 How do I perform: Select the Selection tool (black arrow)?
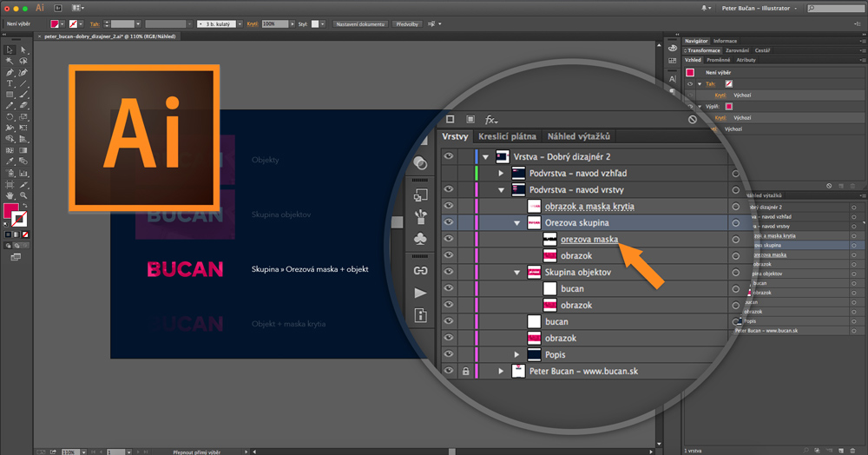[x=10, y=49]
